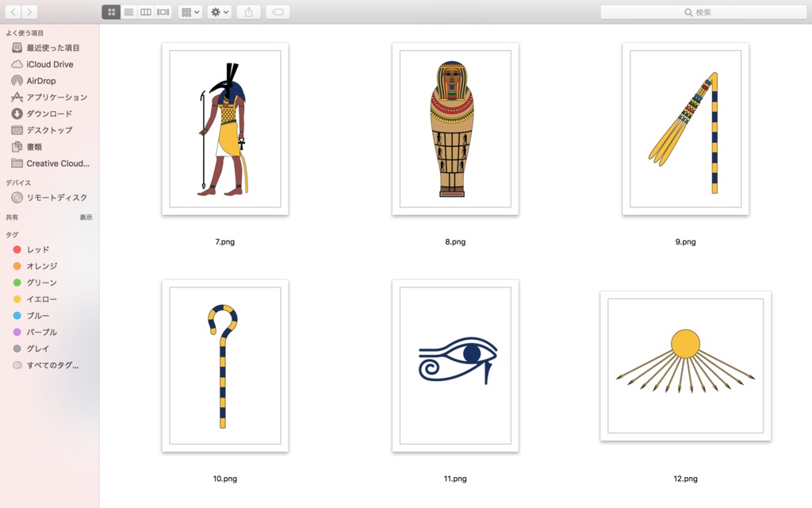Select the 7.png Egyptian god thumbnail

click(225, 129)
